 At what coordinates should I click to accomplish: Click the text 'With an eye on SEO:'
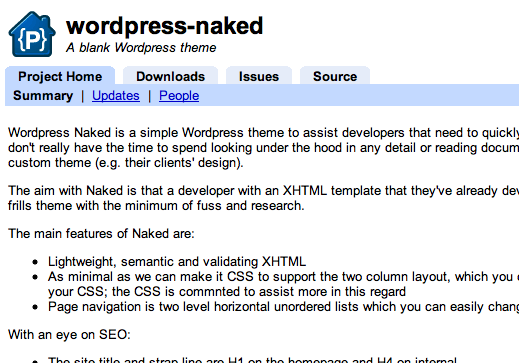[69, 334]
